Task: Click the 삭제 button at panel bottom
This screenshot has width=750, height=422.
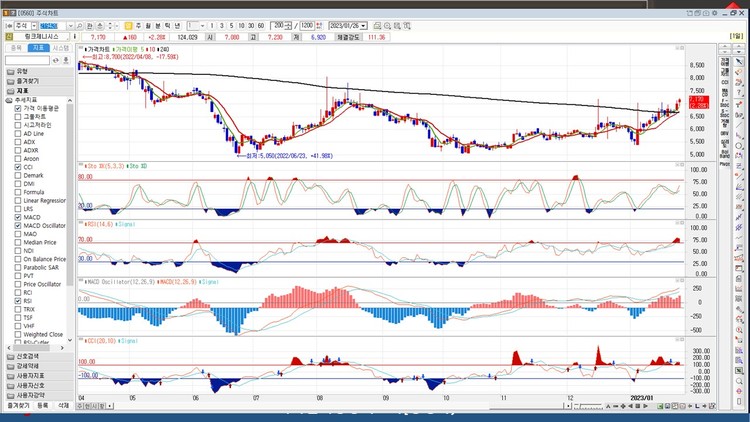Action: [x=63, y=405]
